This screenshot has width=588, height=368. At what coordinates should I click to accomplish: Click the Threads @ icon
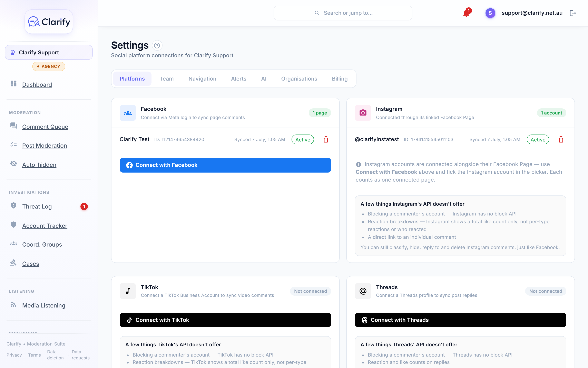[x=363, y=291]
